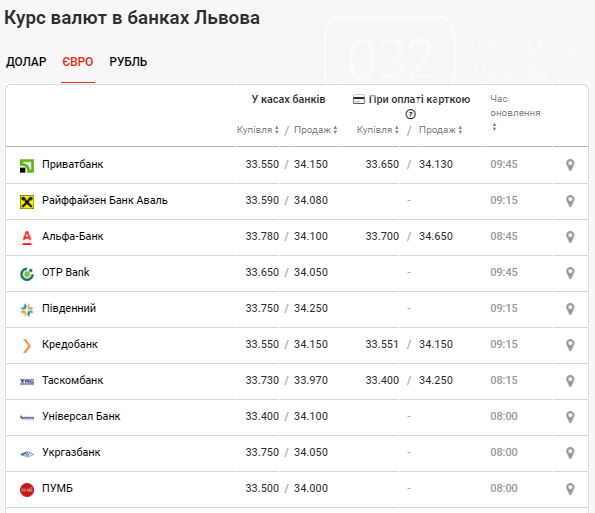The image size is (595, 513).
Task: Open the Укргазбанк link
Action: coord(71,453)
